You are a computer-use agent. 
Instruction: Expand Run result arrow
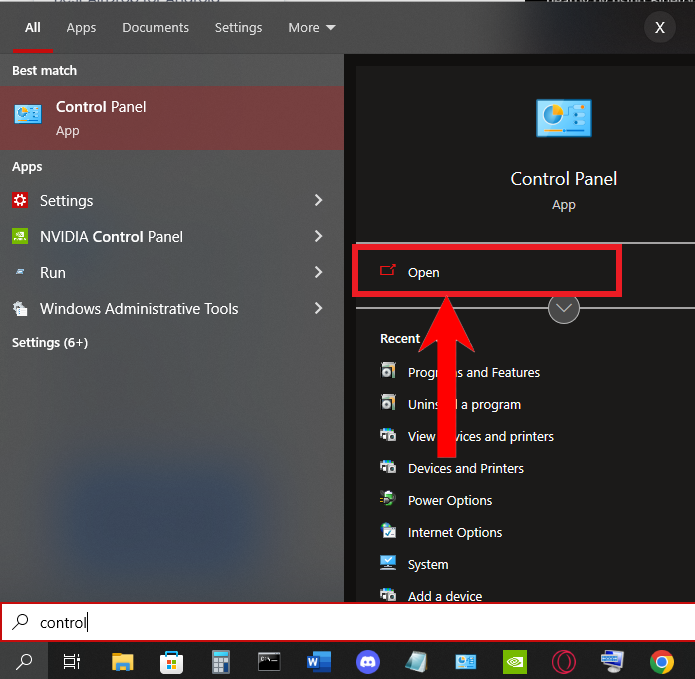click(318, 272)
